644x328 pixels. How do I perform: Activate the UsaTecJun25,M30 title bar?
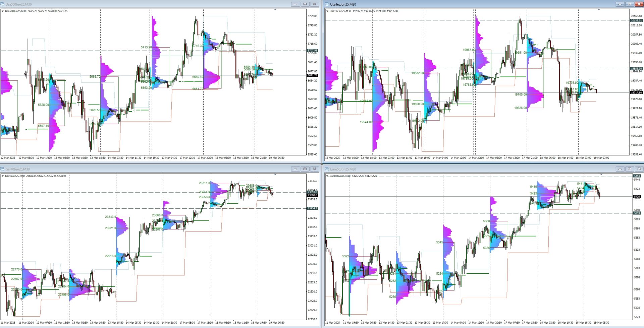point(470,4)
